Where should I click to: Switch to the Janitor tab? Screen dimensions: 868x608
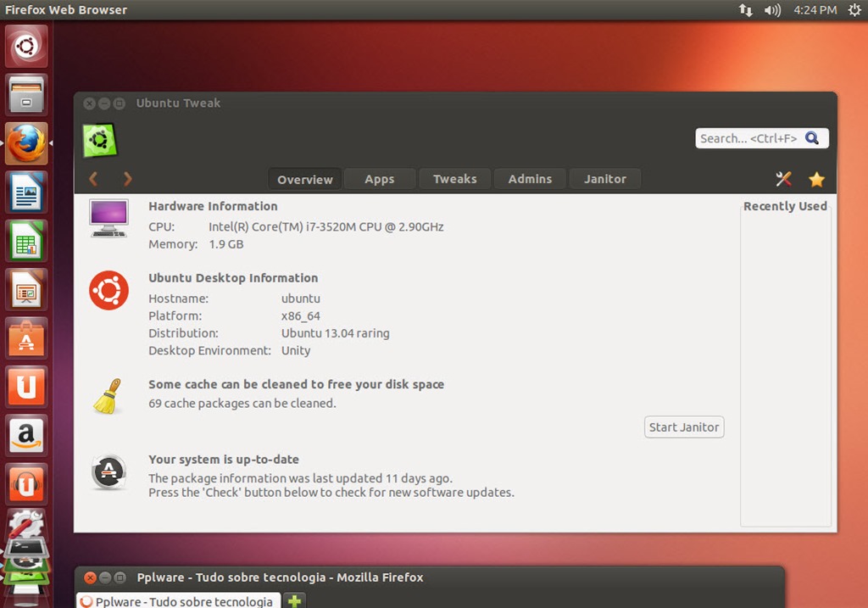pyautogui.click(x=605, y=179)
